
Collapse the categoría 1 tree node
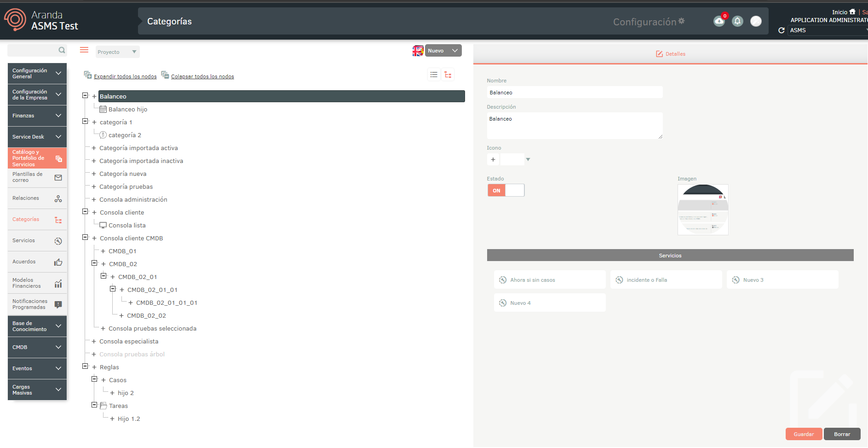85,121
